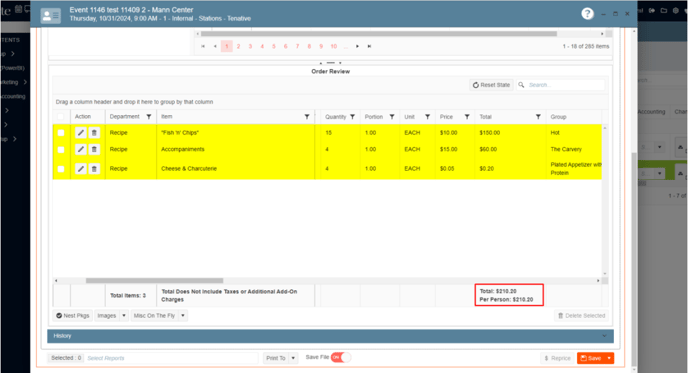Screen dimensions: 688x373
Task: Edit the Accompaniments row with pencil icon
Action: tap(81, 149)
